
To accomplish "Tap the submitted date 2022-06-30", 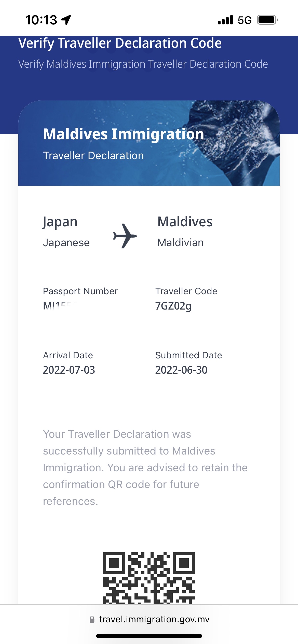I will pyautogui.click(x=181, y=370).
